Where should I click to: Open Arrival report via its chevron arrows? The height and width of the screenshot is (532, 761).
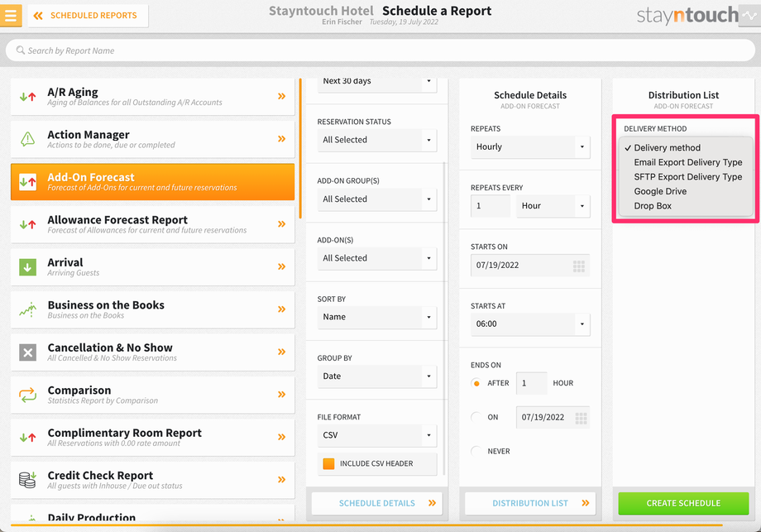[281, 266]
